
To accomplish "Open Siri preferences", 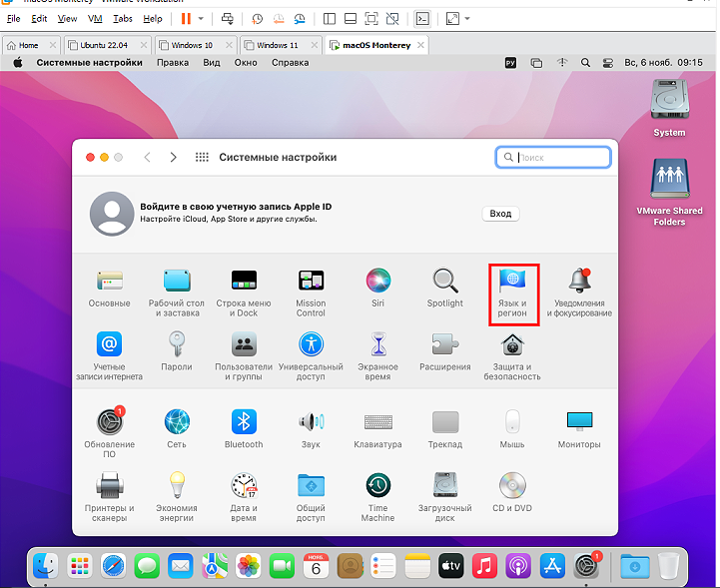I will [x=377, y=289].
